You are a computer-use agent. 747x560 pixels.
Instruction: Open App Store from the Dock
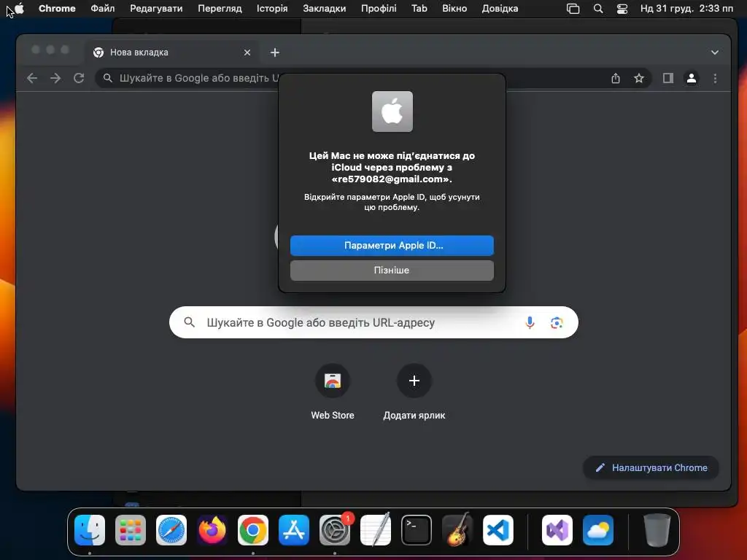[x=294, y=530]
